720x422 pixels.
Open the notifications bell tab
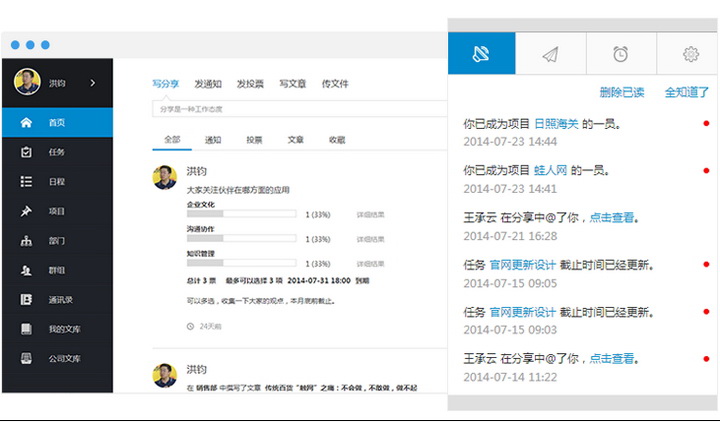tap(481, 53)
